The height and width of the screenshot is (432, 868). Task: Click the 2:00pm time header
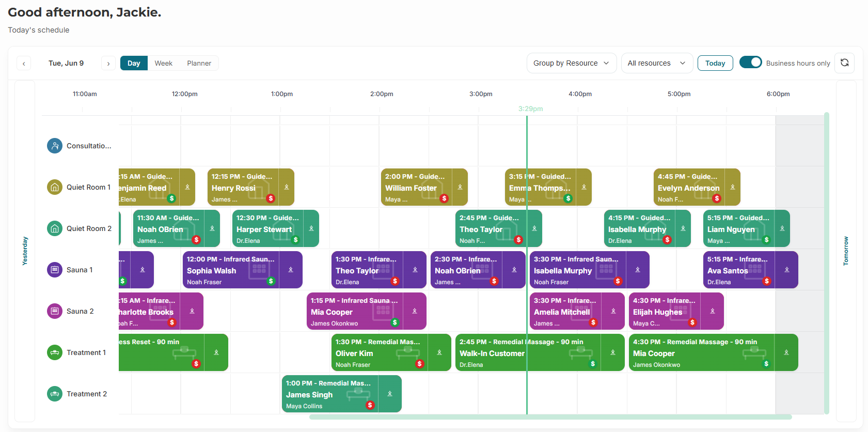(382, 94)
